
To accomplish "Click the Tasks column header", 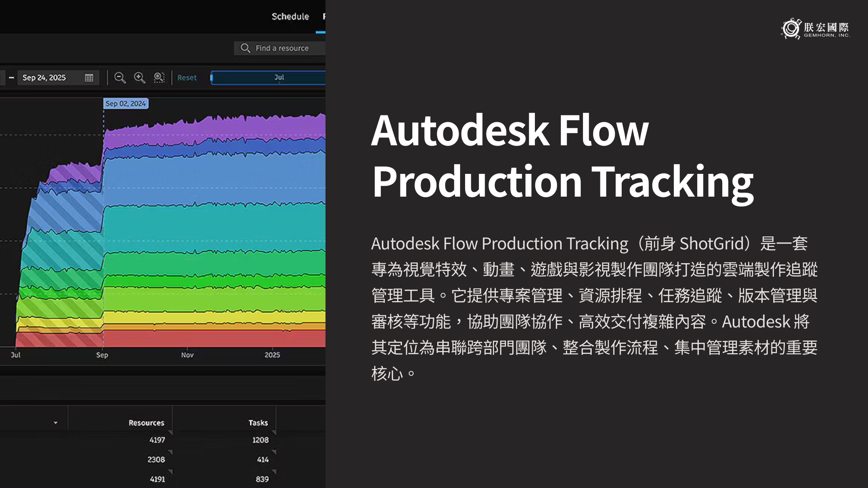I will 258,423.
